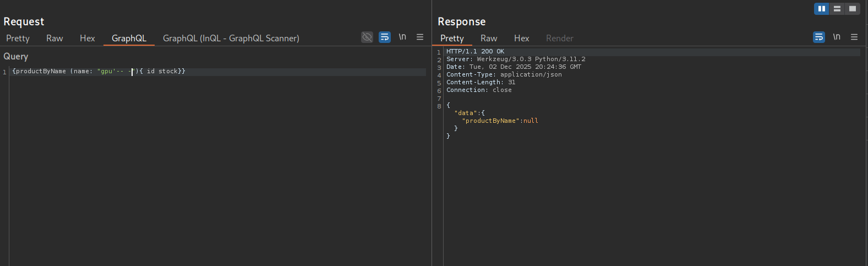Open Request panel hamburger options menu

point(420,37)
